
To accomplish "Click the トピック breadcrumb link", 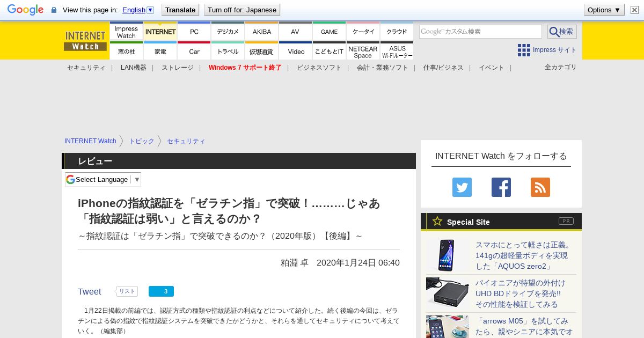I will 142,141.
